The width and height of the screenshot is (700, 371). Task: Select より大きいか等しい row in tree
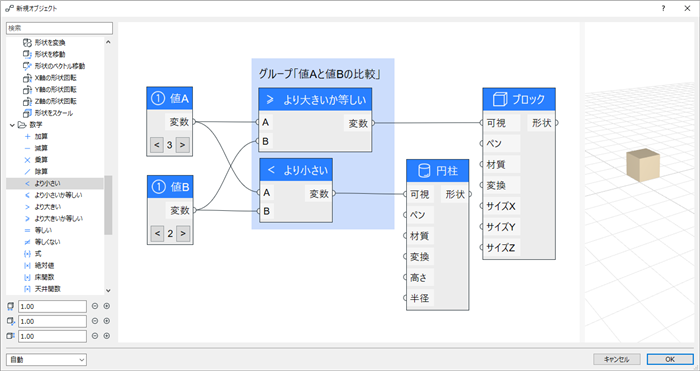[55, 219]
